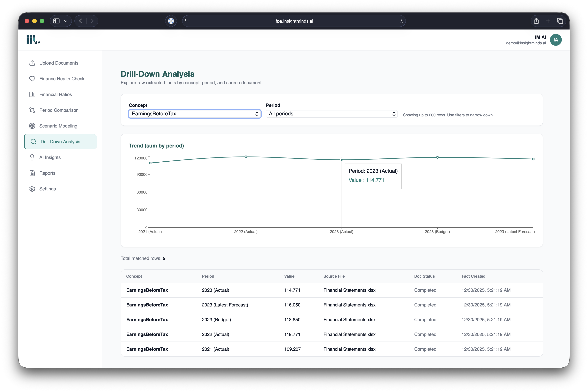Open Period Comparison in the sidebar

(x=59, y=110)
